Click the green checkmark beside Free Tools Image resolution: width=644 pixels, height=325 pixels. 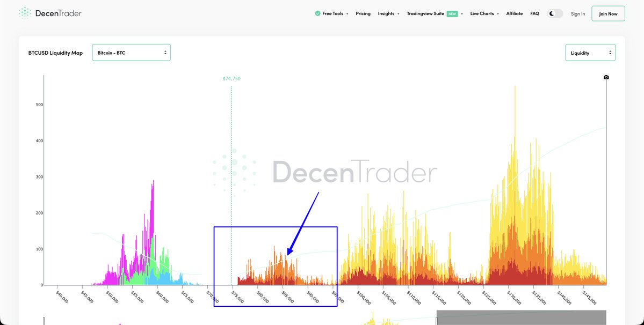tap(317, 13)
